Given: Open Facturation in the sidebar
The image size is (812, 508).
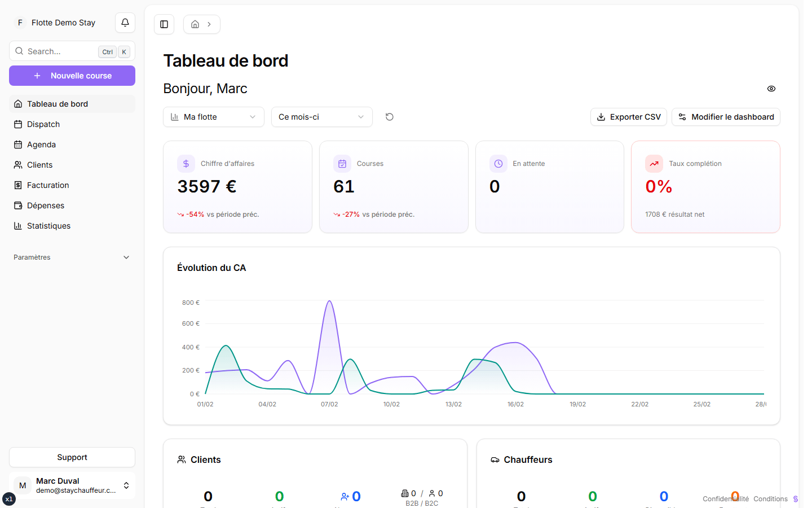Looking at the screenshot, I should pos(48,185).
